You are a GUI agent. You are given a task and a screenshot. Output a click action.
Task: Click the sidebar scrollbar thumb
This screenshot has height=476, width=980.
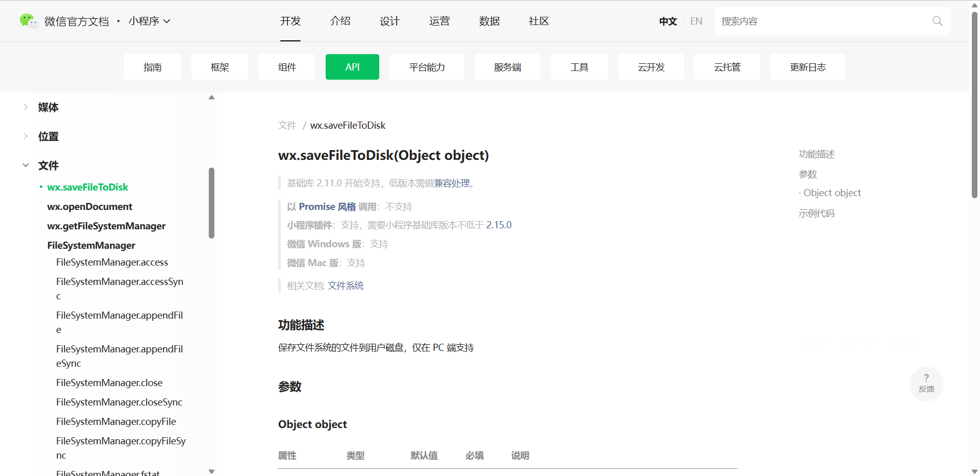(x=211, y=203)
